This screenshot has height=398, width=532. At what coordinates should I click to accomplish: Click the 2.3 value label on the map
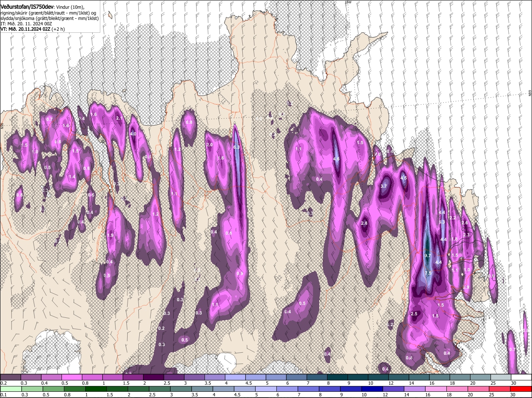[466, 235]
